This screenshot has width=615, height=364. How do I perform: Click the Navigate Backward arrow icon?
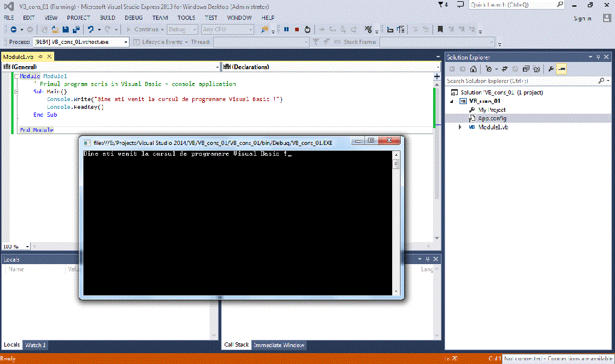click(14, 29)
